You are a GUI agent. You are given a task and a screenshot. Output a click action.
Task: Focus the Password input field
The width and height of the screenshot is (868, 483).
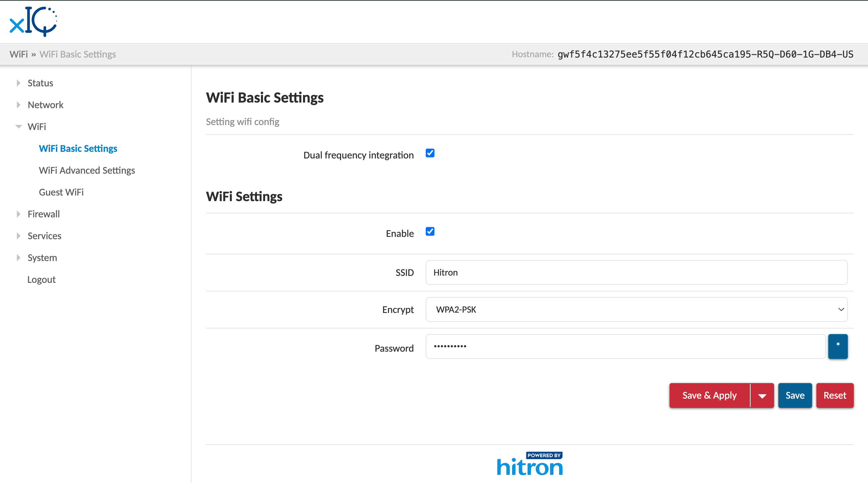[x=626, y=346]
